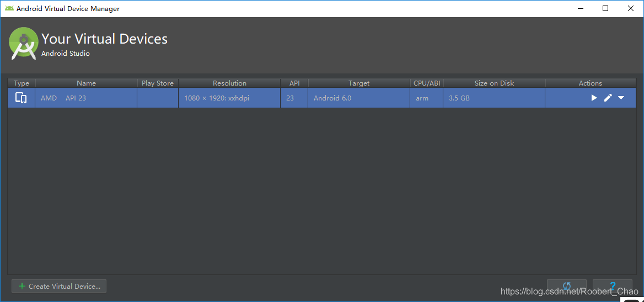Close the Android Virtual Device Manager window
Screen dimensions: 644x302
click(x=630, y=8)
